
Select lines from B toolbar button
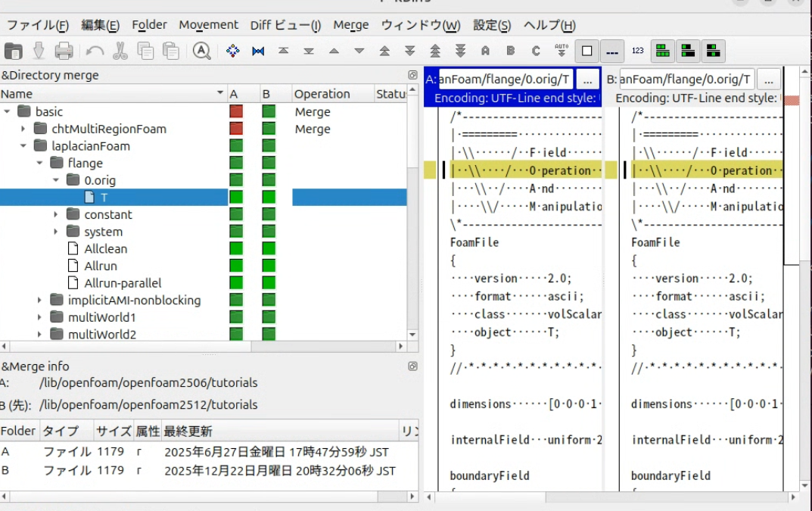(511, 51)
